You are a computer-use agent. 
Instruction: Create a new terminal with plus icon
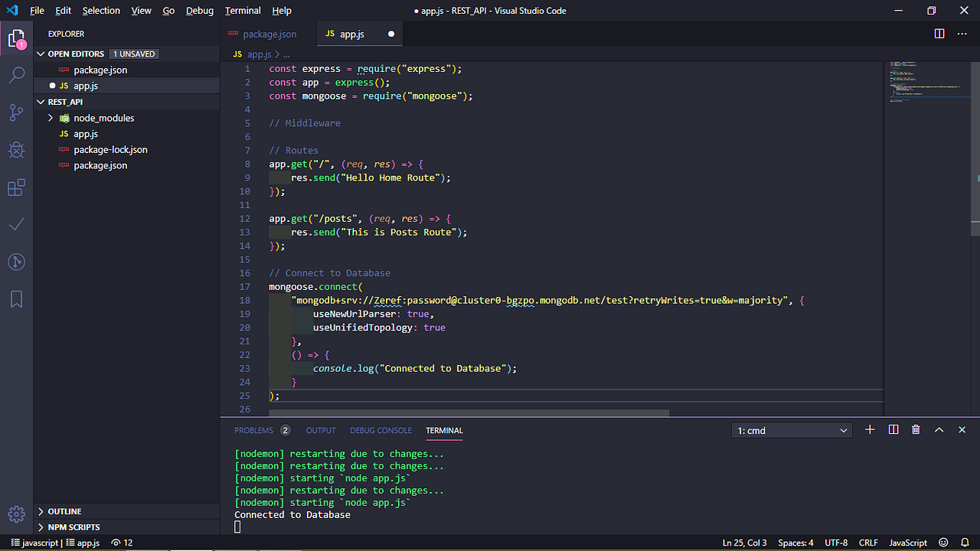click(870, 430)
